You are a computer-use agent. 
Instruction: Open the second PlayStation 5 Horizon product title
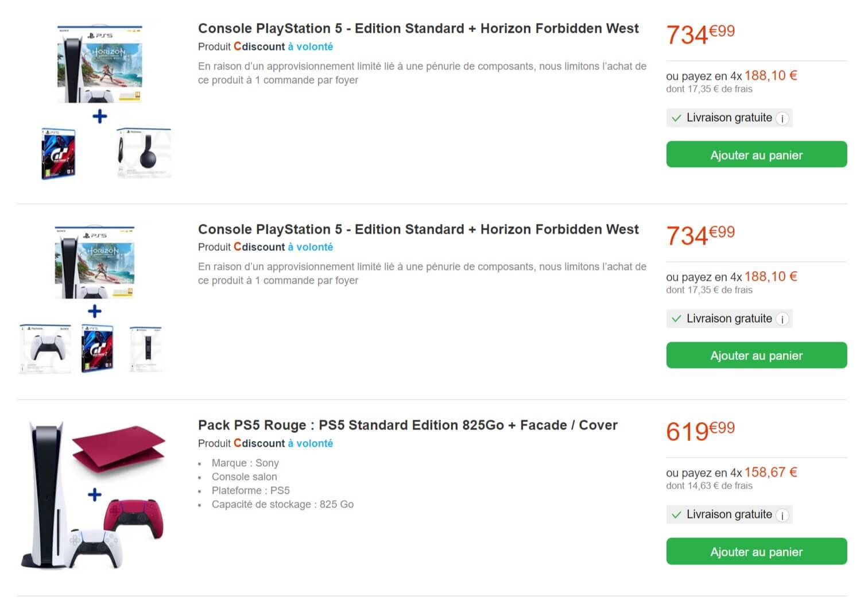pos(418,230)
